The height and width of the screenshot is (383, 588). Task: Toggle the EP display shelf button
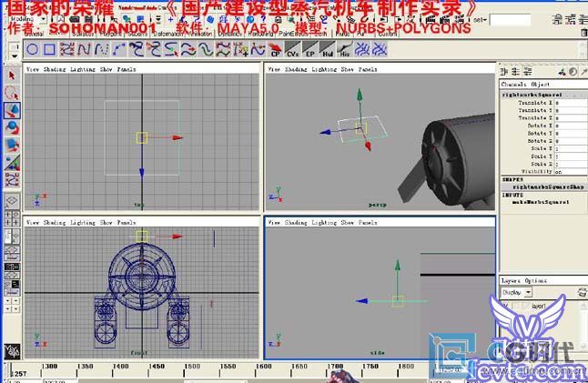click(309, 49)
